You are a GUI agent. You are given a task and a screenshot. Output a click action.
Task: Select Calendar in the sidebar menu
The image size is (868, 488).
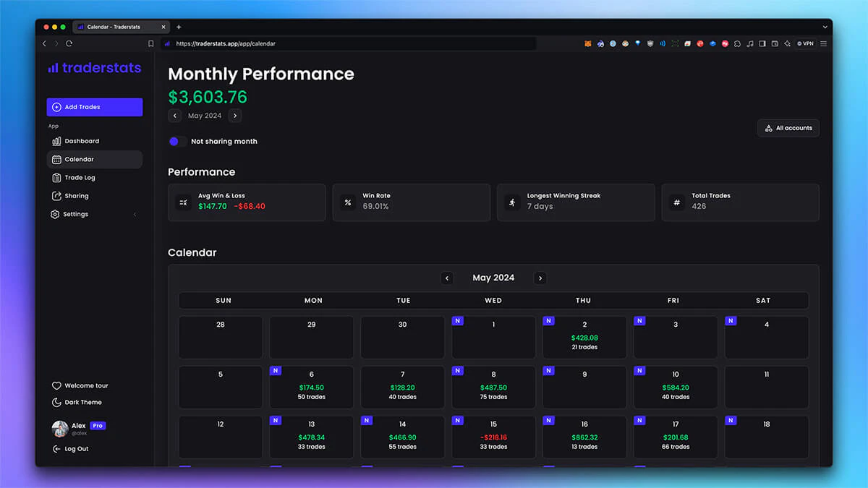pyautogui.click(x=58, y=159)
